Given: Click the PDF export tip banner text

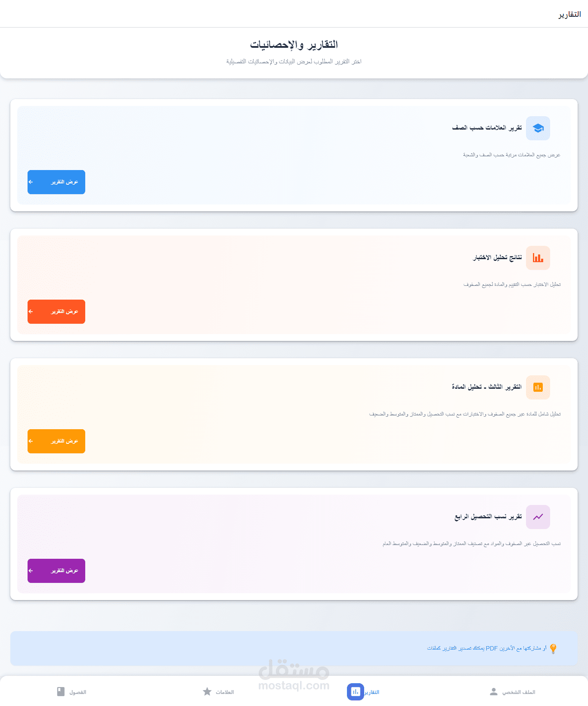Looking at the screenshot, I should pos(487,648).
